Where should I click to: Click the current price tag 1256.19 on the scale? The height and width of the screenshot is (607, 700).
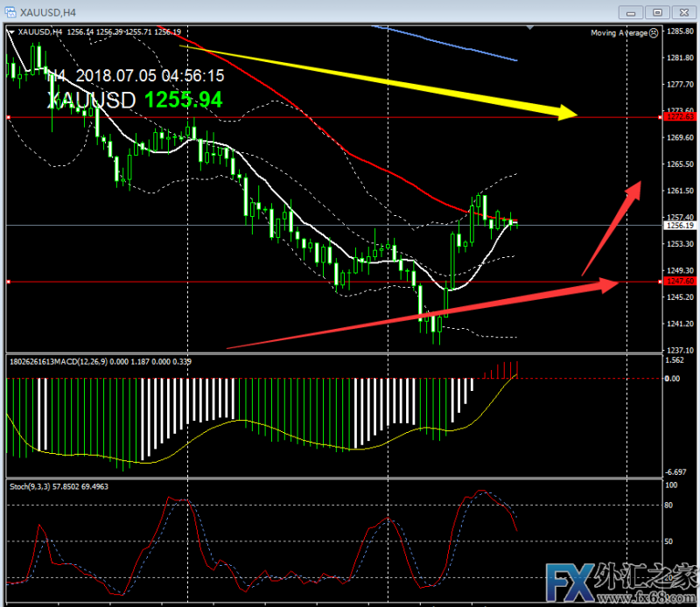pos(680,226)
